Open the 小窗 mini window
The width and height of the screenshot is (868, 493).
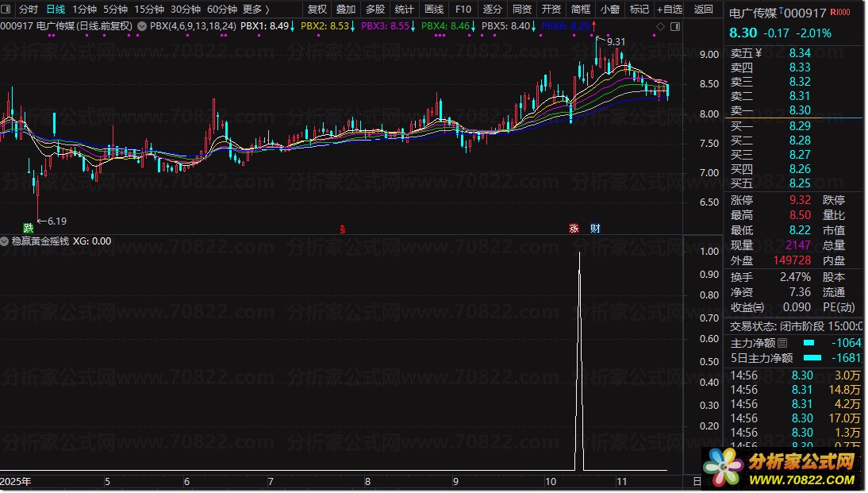point(610,10)
